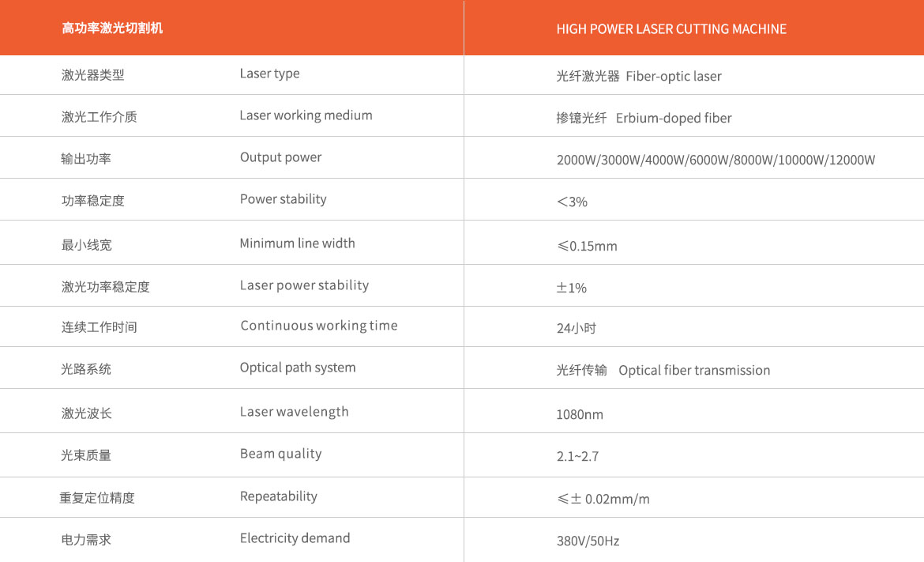The width and height of the screenshot is (924, 562).
Task: Select the 380V/50Hz electricity demand value
Action: [x=588, y=541]
